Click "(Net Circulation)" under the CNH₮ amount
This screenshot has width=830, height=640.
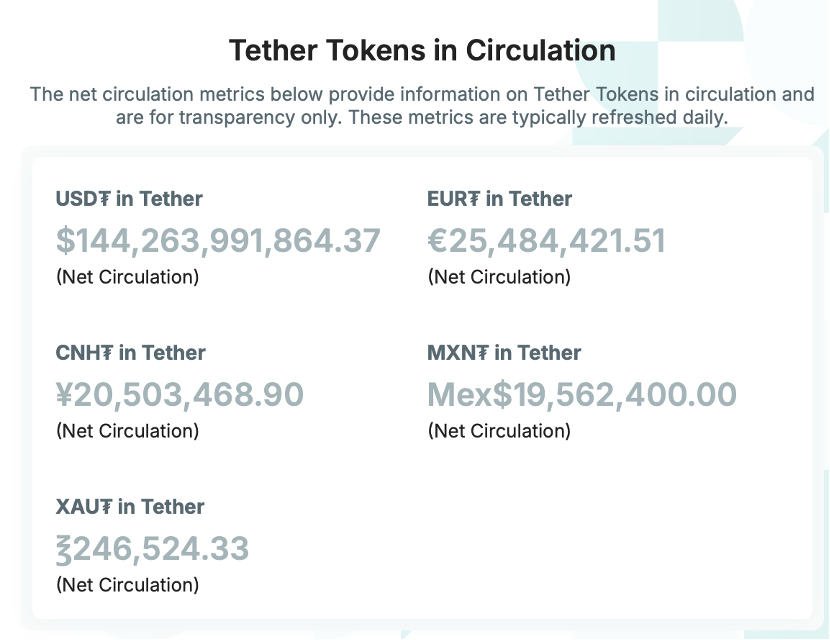[127, 431]
